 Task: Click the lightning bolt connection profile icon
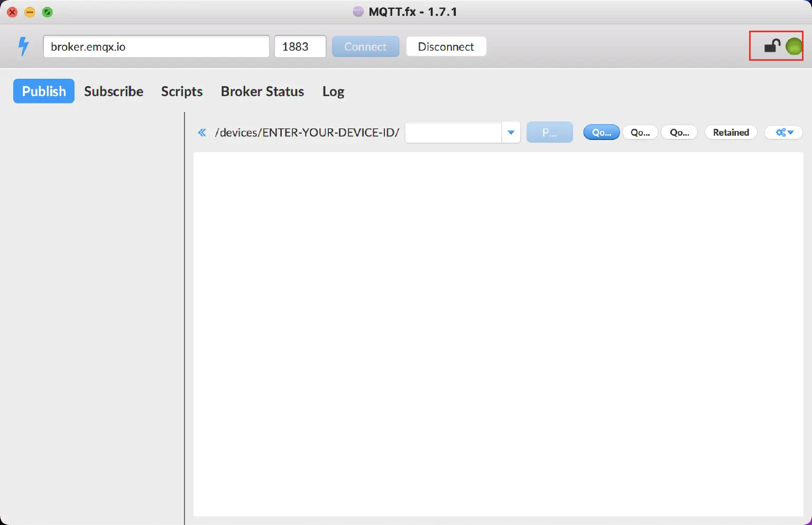pos(23,46)
